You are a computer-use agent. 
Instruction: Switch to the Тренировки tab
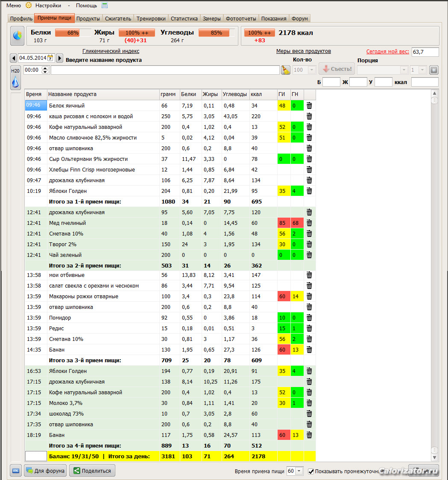click(151, 19)
